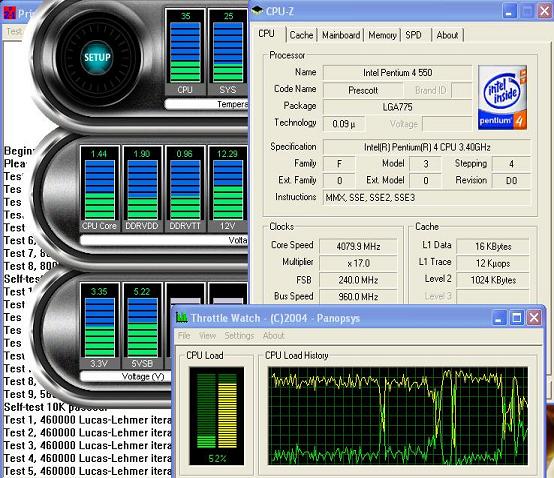This screenshot has width=554, height=478.
Task: Click the Revision value 'D0'
Action: click(x=511, y=181)
